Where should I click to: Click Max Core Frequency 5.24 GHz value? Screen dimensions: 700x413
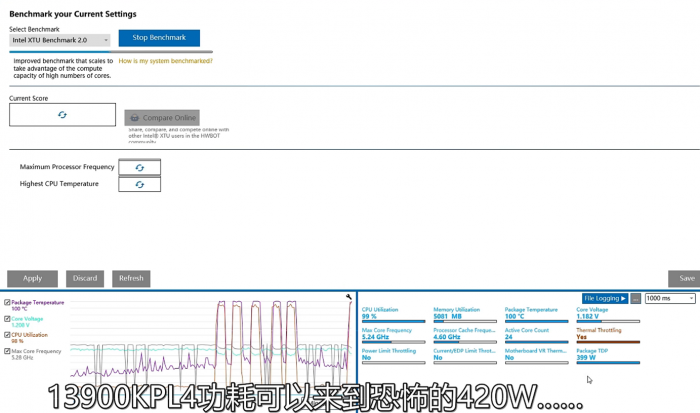tap(375, 337)
